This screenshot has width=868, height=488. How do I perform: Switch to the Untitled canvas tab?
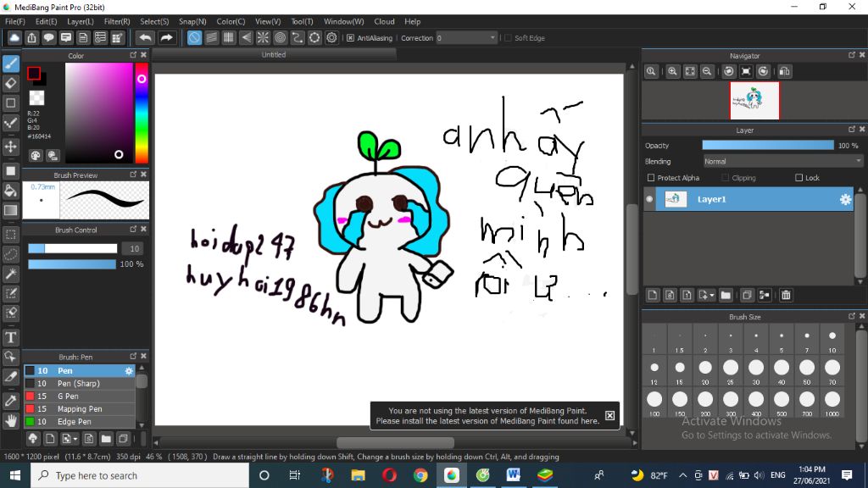(x=274, y=55)
